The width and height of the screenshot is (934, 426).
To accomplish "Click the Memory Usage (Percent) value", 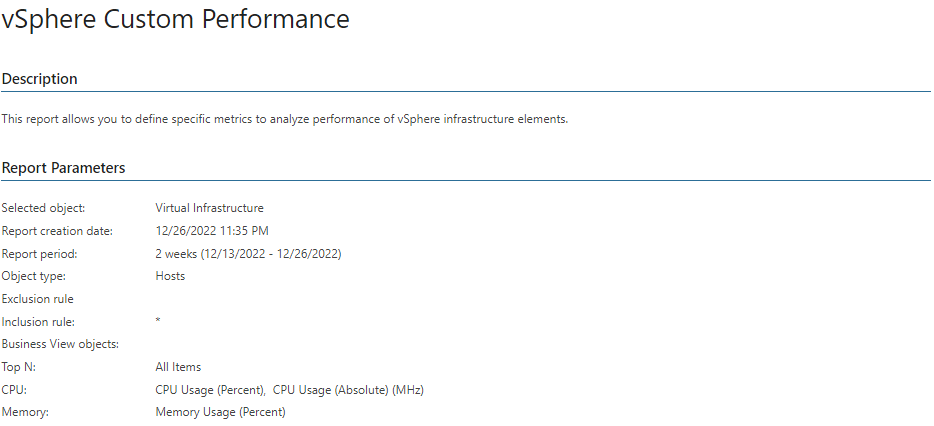I will tap(220, 412).
